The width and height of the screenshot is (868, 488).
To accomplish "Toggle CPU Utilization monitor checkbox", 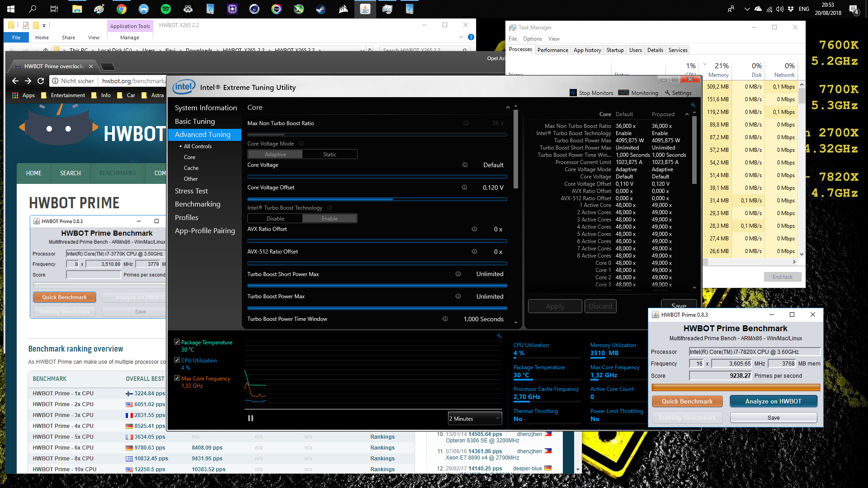I will 177,360.
